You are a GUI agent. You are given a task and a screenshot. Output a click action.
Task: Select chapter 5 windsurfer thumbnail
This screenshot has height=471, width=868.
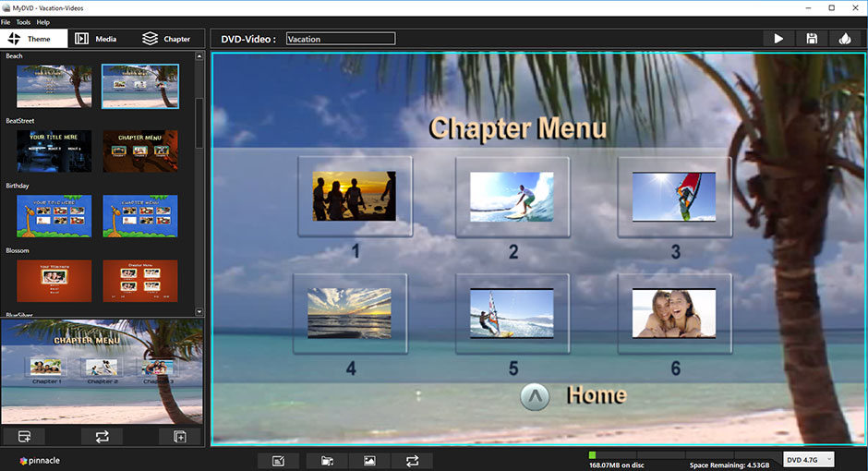512,313
